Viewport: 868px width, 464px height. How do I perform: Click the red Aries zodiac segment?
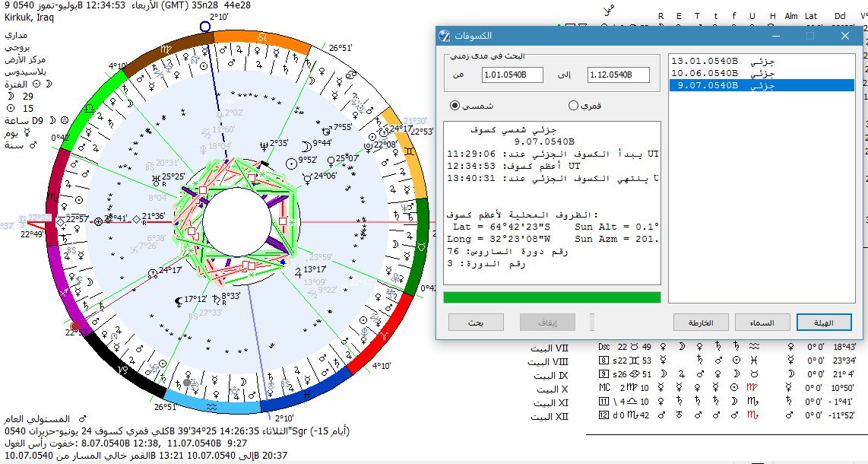pyautogui.click(x=384, y=335)
